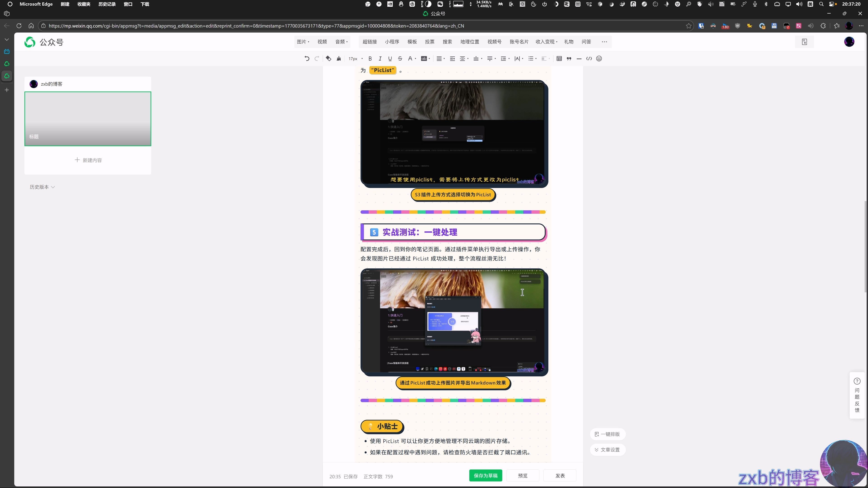Toggle italic formatting

tap(380, 59)
